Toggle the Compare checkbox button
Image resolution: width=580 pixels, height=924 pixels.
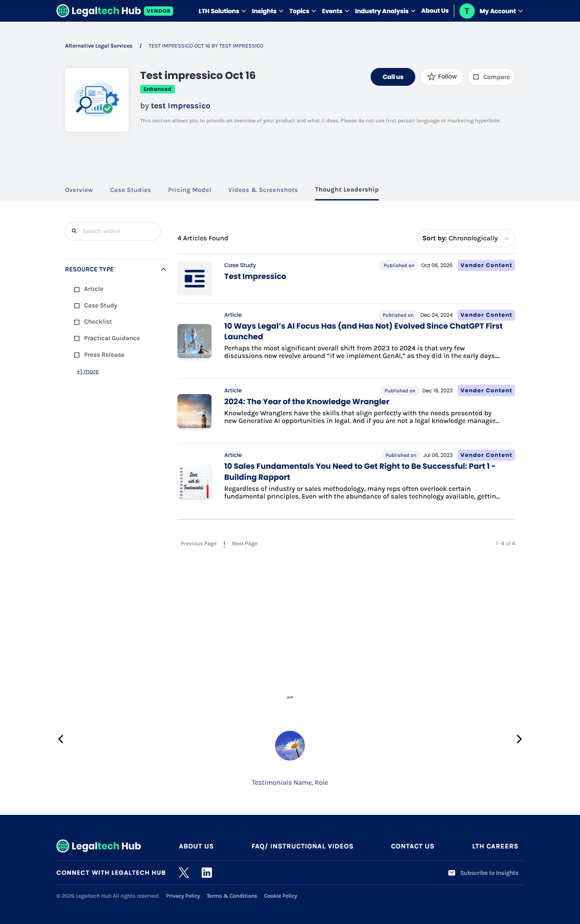coord(491,77)
